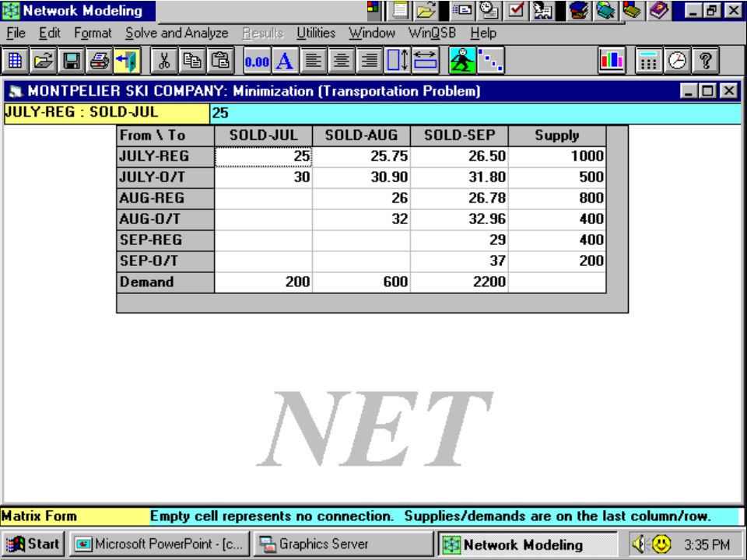
Task: Select the cell with value 30.90
Action: 362,177
